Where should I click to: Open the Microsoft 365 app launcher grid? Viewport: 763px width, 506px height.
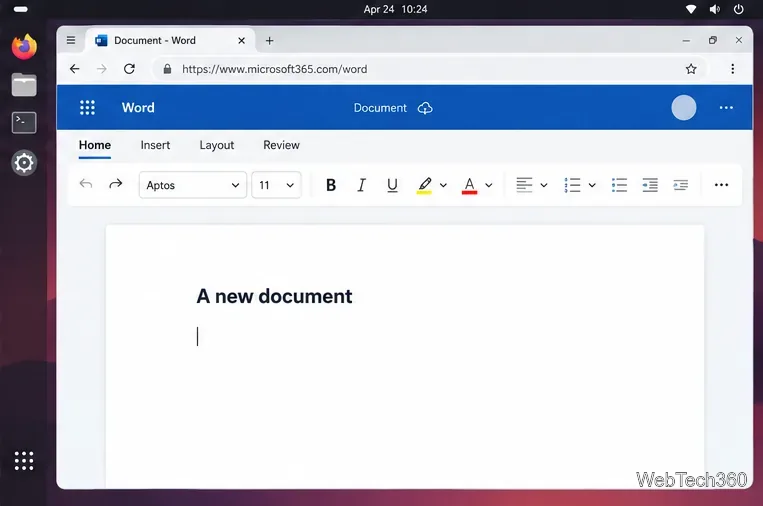tap(88, 108)
